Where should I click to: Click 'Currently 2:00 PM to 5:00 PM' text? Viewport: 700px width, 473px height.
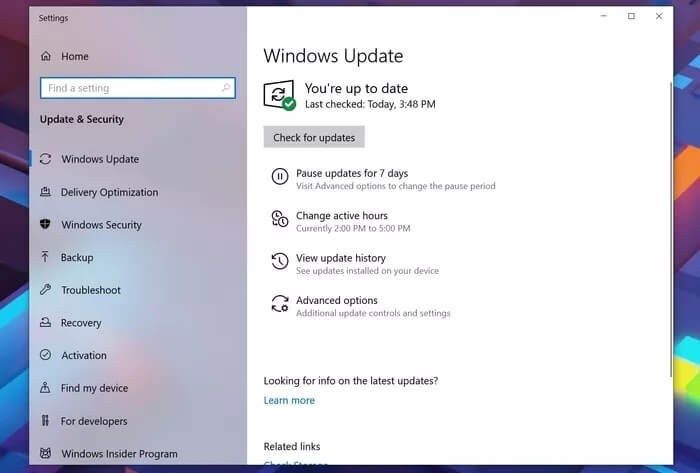pos(353,228)
